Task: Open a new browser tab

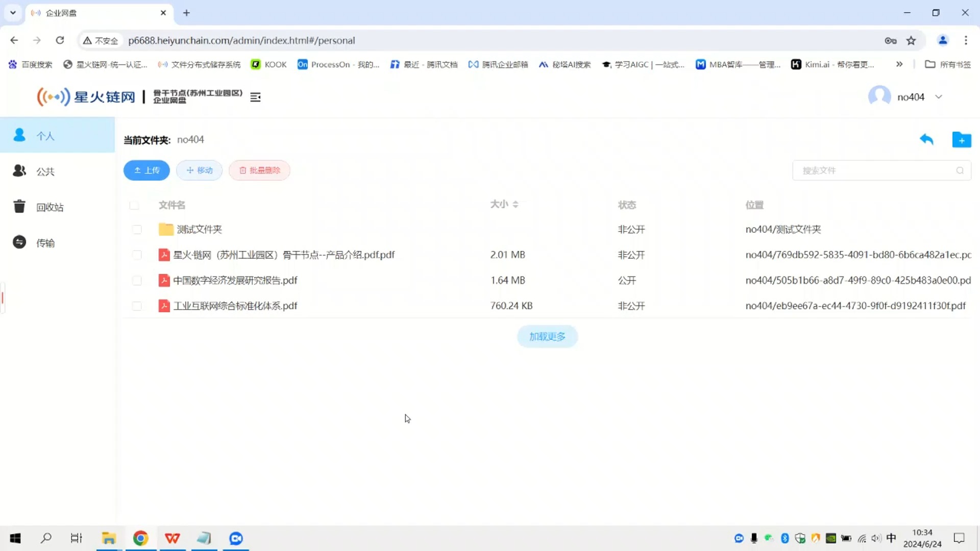Action: (x=186, y=13)
